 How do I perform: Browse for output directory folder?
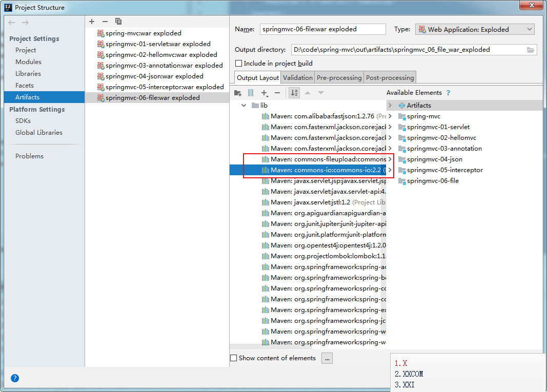point(530,50)
